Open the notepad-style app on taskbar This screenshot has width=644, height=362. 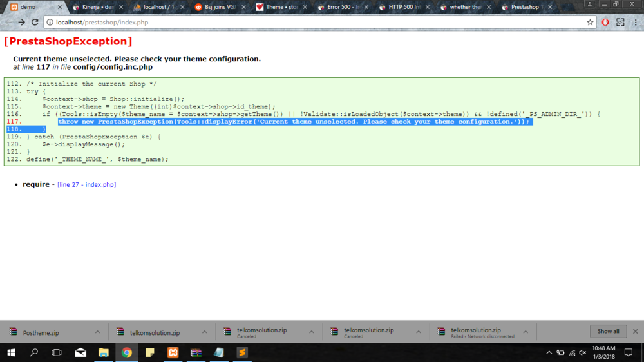coord(219,352)
